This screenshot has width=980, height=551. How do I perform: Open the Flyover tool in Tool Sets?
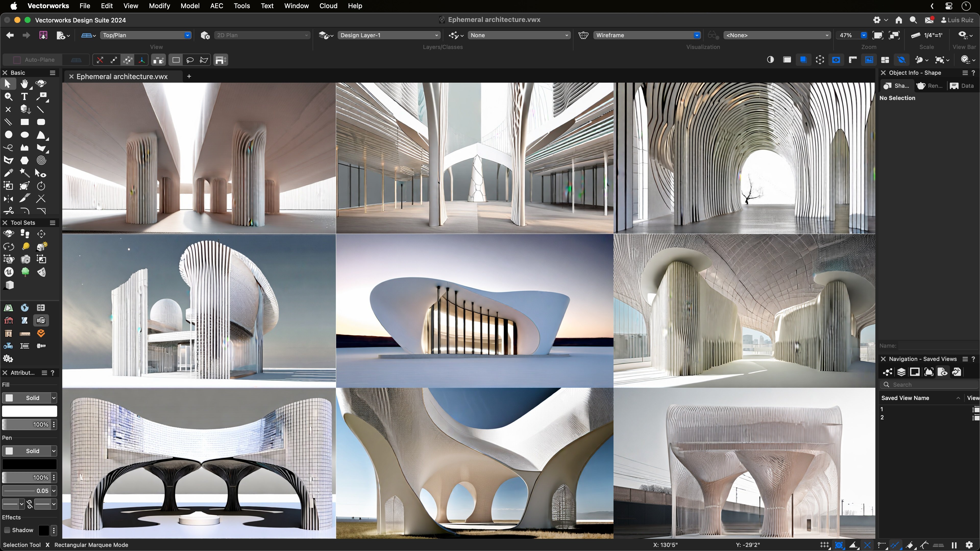(8, 233)
